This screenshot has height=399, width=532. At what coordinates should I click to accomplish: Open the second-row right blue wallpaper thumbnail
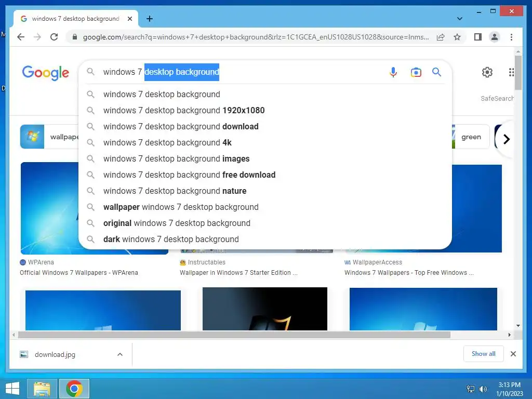coord(423,309)
